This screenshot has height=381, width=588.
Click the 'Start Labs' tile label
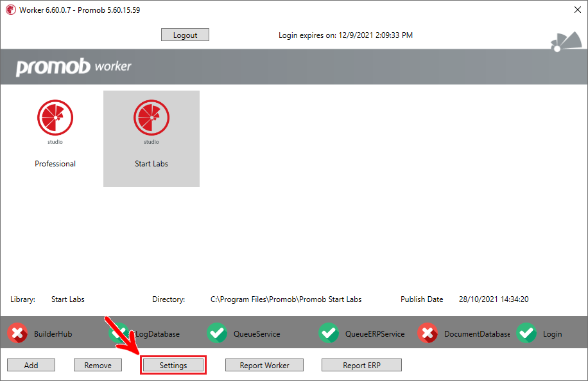151,164
